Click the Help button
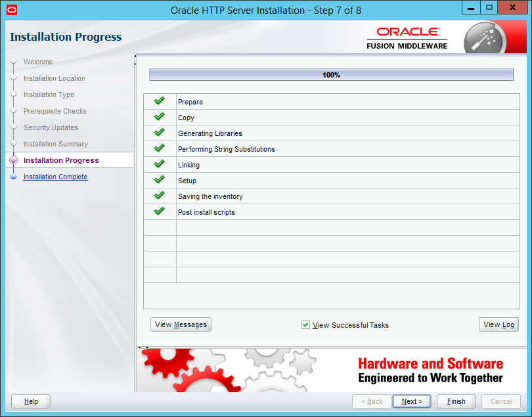Image resolution: width=532 pixels, height=417 pixels. 31,401
